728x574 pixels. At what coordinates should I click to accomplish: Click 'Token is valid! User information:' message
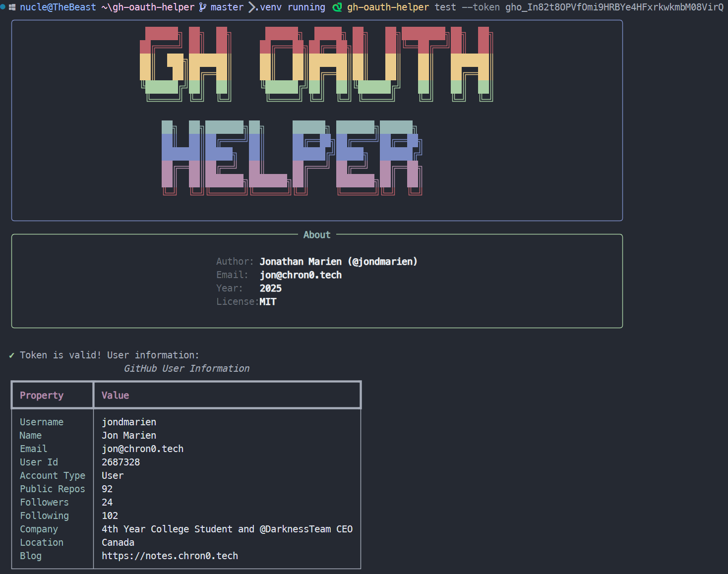(x=110, y=355)
